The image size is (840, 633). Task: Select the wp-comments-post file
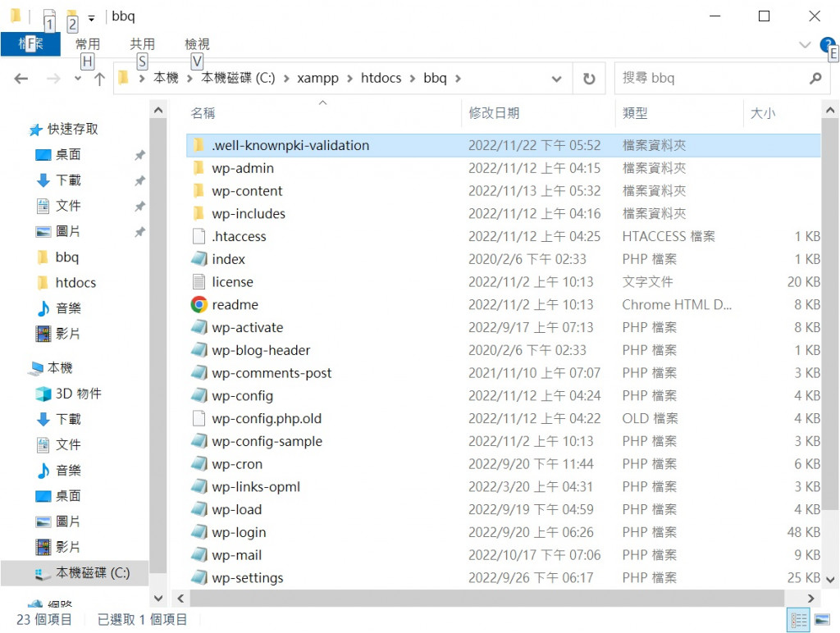pyautogui.click(x=272, y=373)
